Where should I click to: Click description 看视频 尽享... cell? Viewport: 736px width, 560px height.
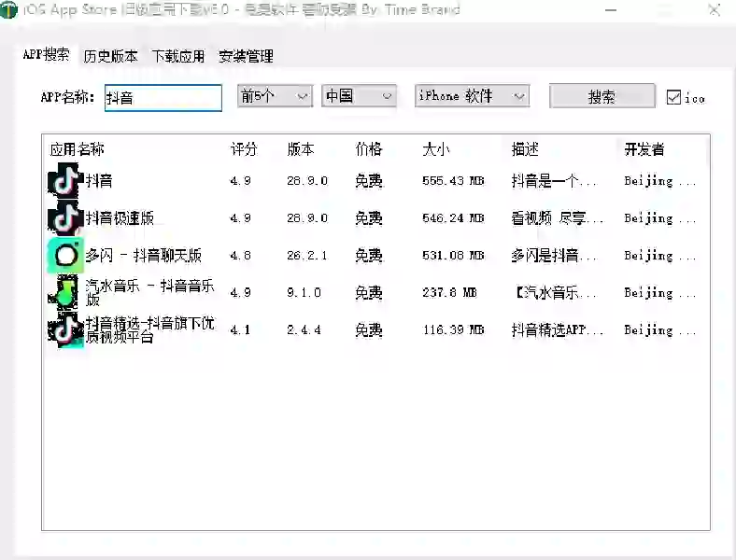tap(558, 218)
